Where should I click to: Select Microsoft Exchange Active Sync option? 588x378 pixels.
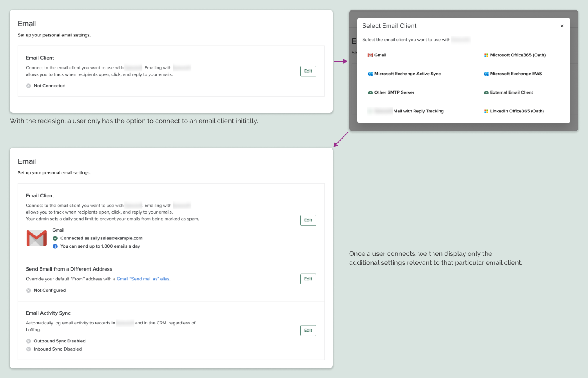tap(408, 74)
